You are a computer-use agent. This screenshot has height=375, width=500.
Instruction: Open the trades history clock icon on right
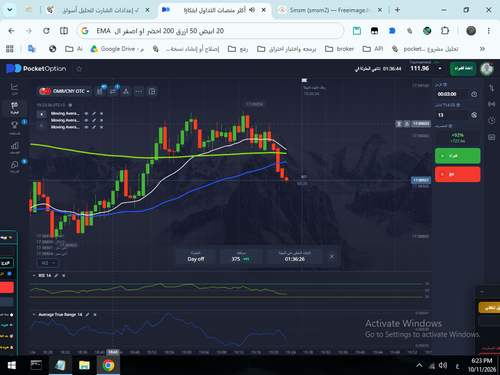coord(492,120)
